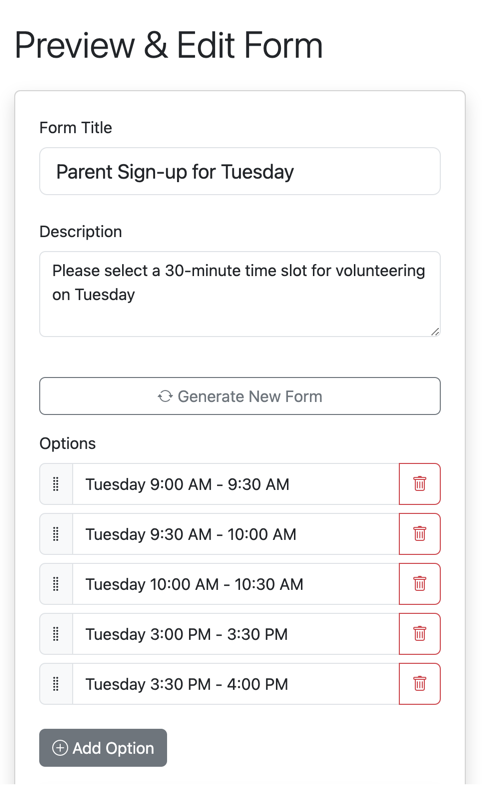Click the Description box resize grip corner

pos(435,331)
